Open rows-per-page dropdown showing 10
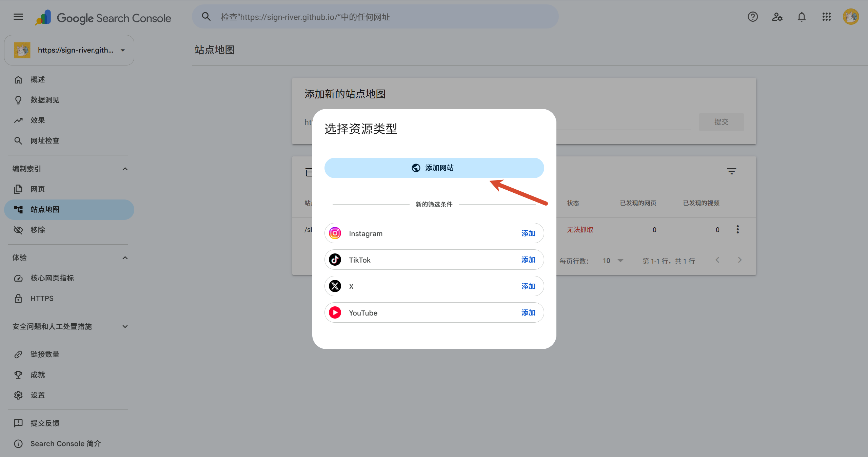Viewport: 868px width, 457px height. point(613,261)
